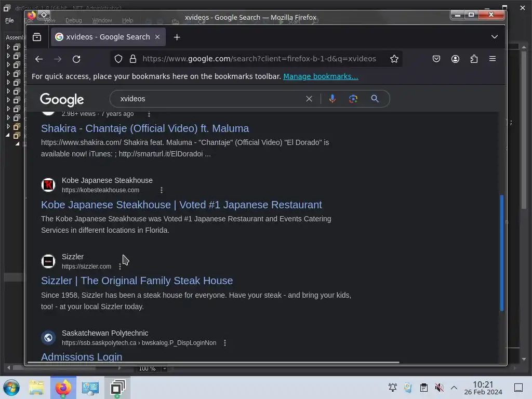The image size is (532, 399).
Task: Close the xvideos Google Search tab
Action: coord(157,37)
